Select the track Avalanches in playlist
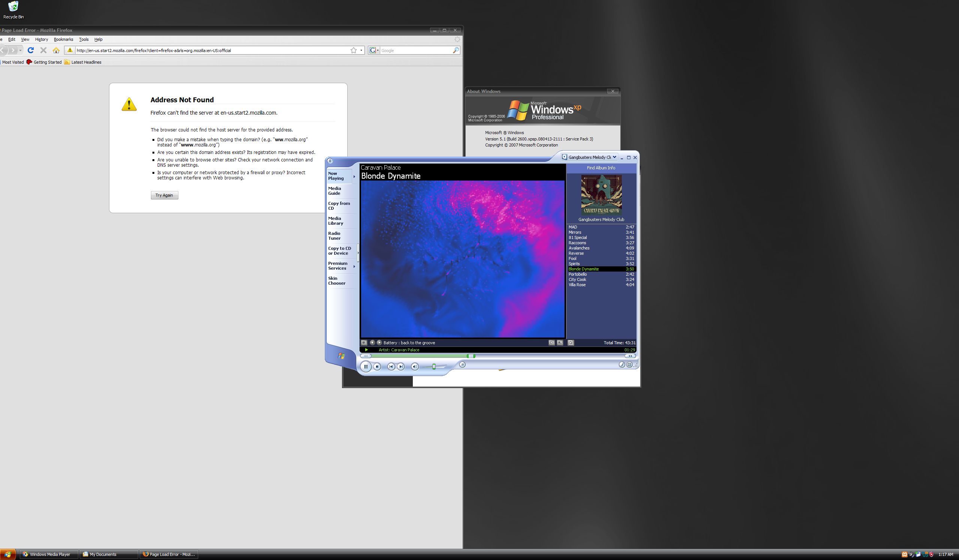This screenshot has width=959, height=560. pos(601,248)
